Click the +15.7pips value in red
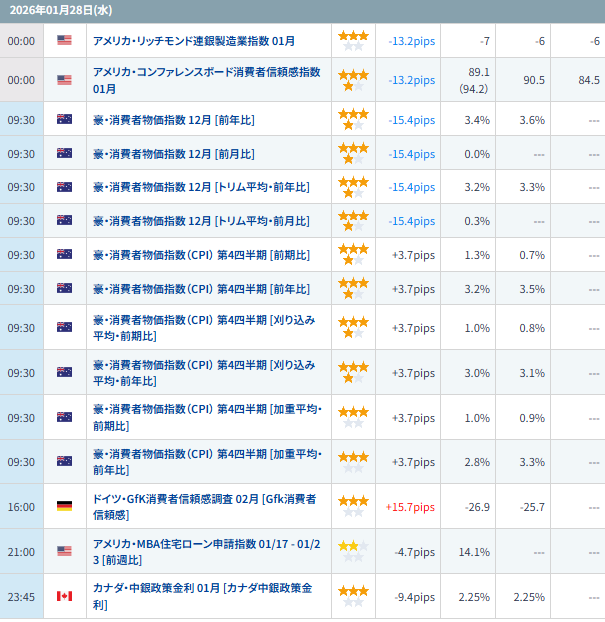 [410, 507]
